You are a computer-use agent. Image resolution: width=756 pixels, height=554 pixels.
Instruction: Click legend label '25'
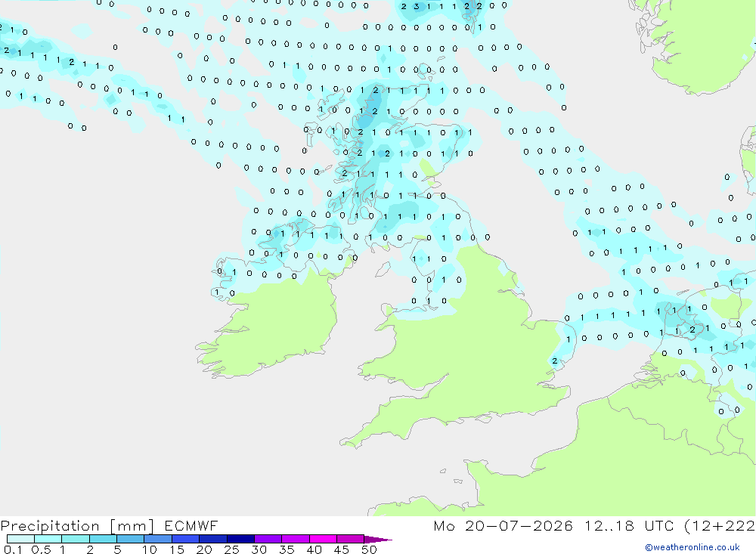coord(231,549)
